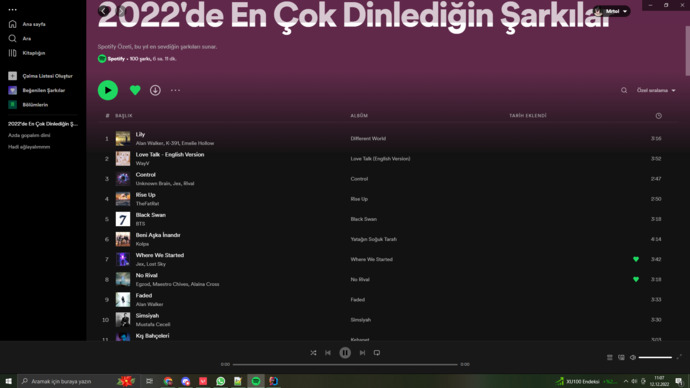
Task: Toggle shuffle in player bar
Action: point(313,353)
